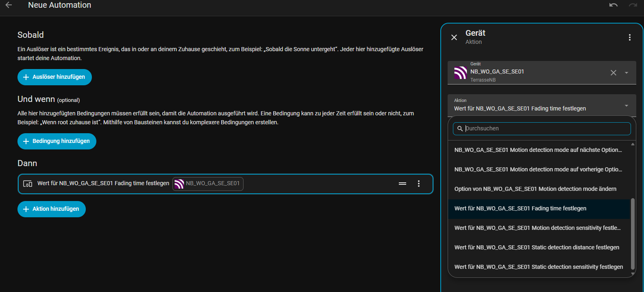Click the Bedingung hinzufügen button
This screenshot has height=292, width=644.
(57, 141)
